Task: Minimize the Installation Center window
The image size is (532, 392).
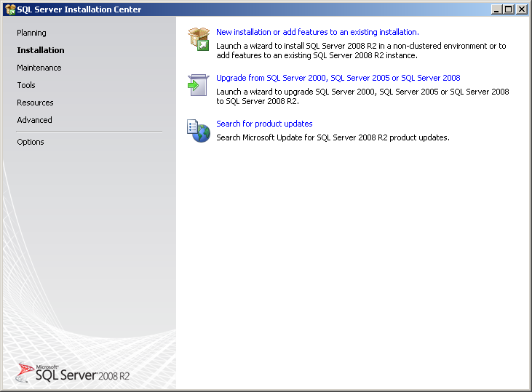Action: click(497, 9)
